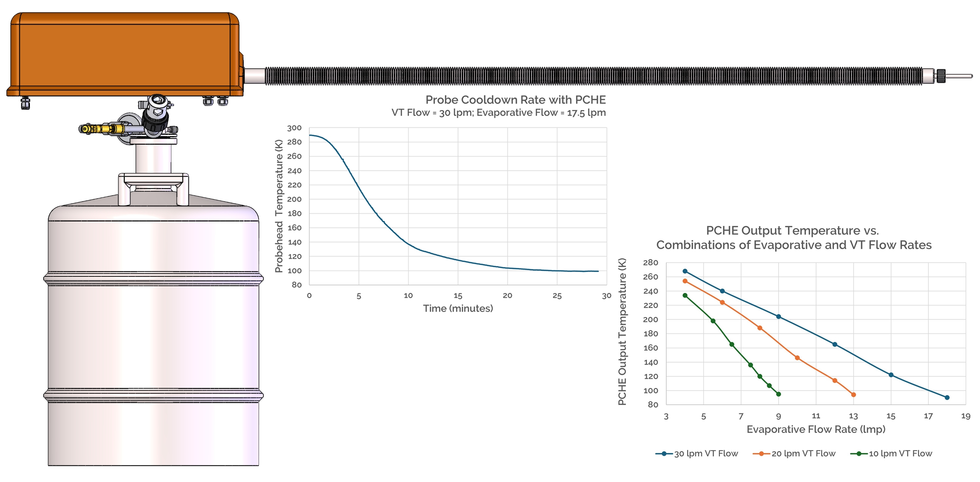Image resolution: width=980 pixels, height=482 pixels.
Task: Click the last blue data point near 18 lpm
Action: pyautogui.click(x=947, y=397)
